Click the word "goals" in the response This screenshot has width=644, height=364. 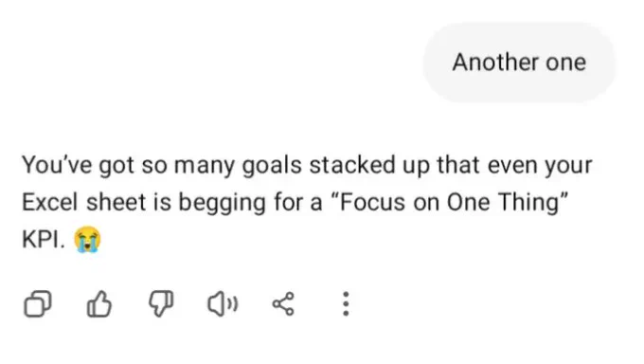(x=272, y=166)
